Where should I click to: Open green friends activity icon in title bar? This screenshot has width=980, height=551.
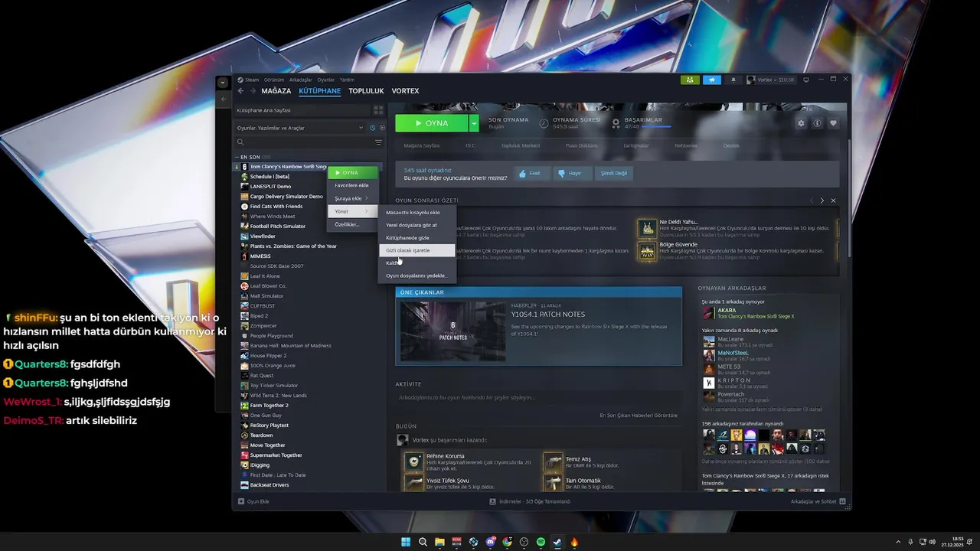click(690, 80)
